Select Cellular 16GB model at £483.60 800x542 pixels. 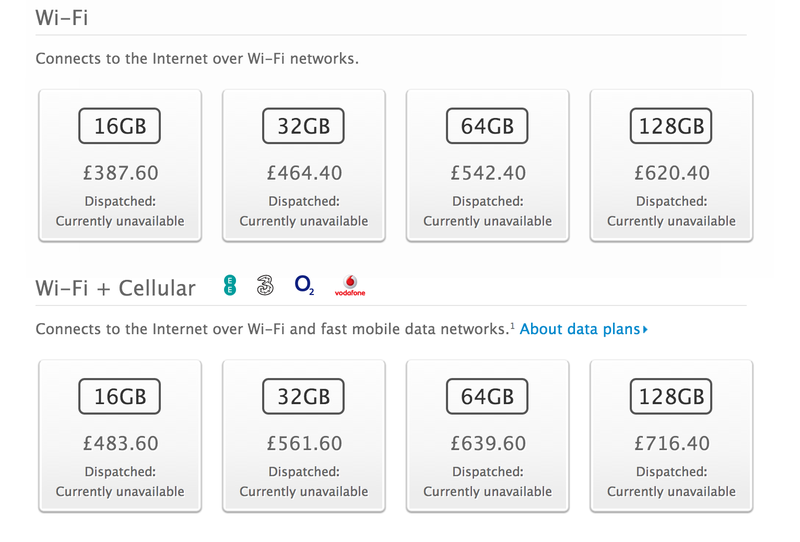pyautogui.click(x=120, y=436)
